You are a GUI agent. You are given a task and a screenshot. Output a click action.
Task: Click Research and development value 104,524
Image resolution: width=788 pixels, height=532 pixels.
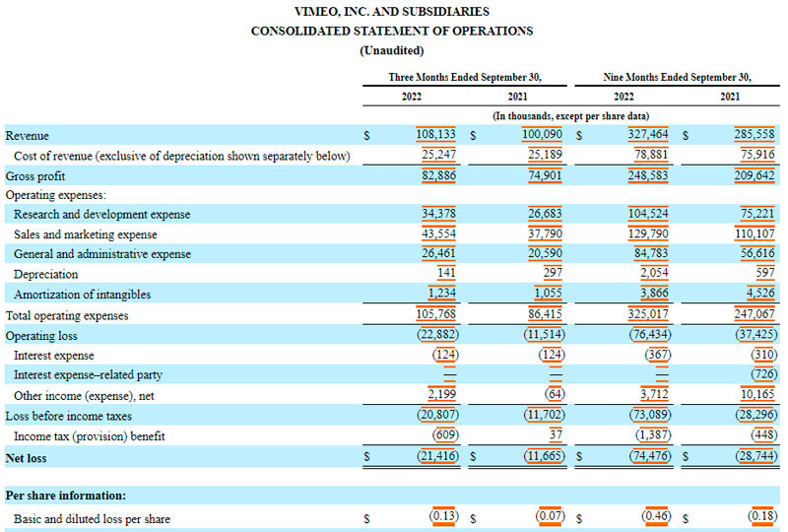tap(648, 214)
